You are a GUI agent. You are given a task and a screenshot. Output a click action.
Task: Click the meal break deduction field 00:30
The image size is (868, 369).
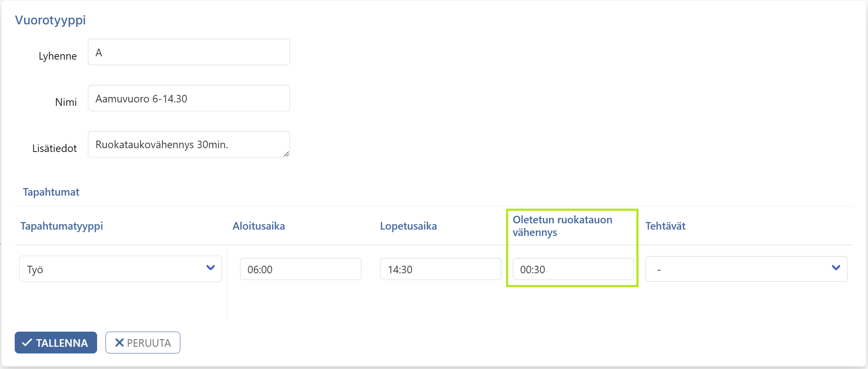(573, 269)
